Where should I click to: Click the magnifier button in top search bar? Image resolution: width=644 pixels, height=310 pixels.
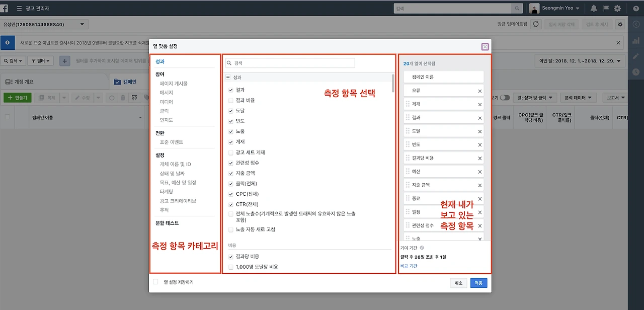[x=517, y=9]
